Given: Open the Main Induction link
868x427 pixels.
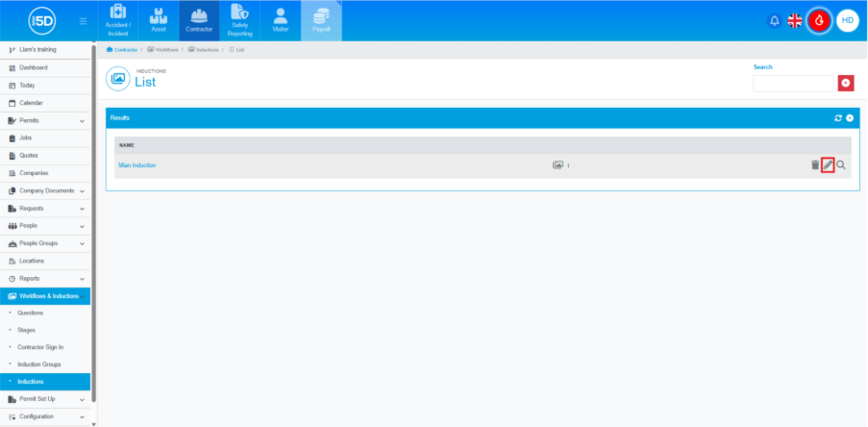Looking at the screenshot, I should (x=136, y=165).
